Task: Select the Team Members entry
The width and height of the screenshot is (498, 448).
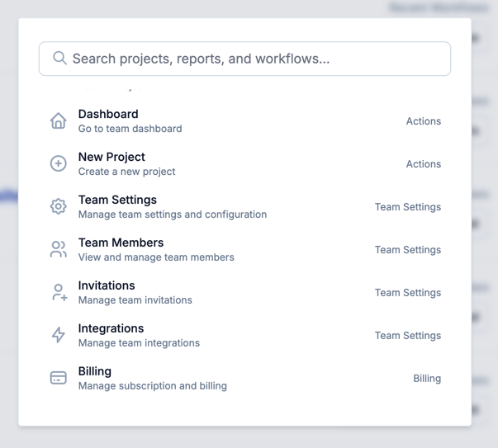Action: pyautogui.click(x=121, y=243)
